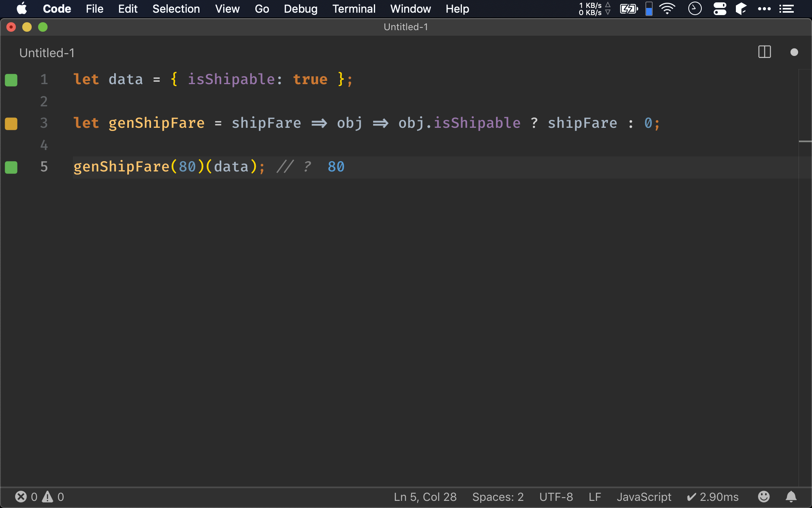Select language mode JavaScript

pos(644,497)
